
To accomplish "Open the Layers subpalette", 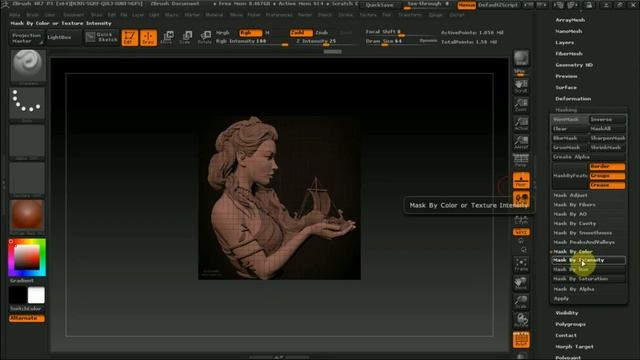I will pos(564,42).
